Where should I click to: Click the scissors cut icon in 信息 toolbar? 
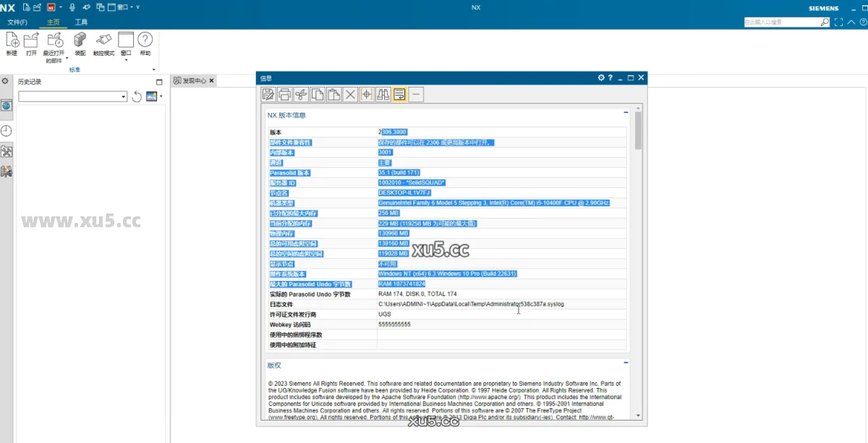[x=301, y=94]
